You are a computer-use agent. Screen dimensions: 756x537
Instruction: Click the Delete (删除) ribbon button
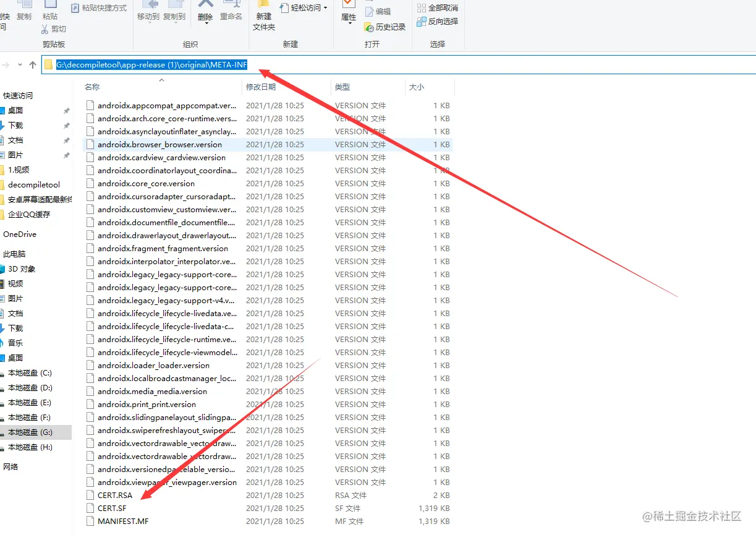click(x=205, y=11)
